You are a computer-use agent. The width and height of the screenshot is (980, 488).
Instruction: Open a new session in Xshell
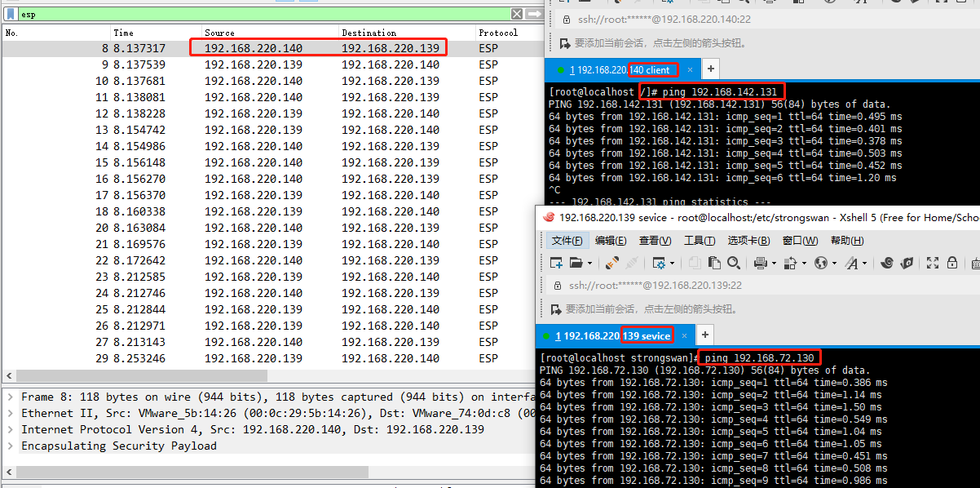(557, 263)
